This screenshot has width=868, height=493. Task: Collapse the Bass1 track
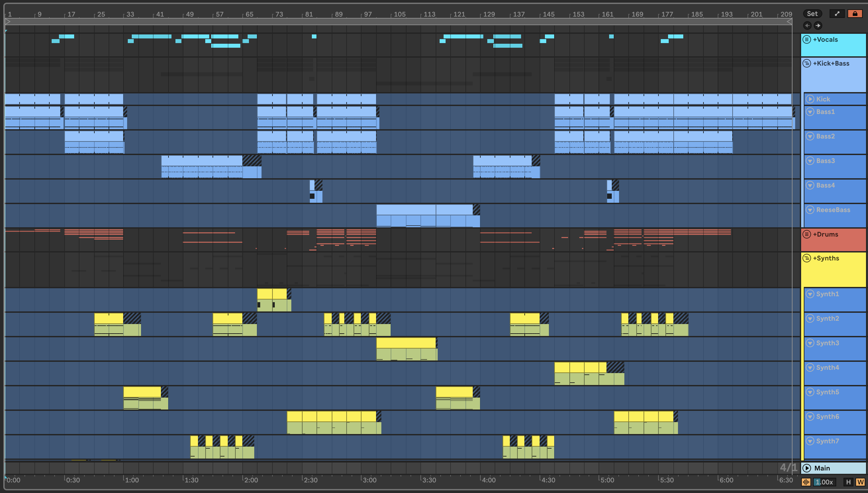click(810, 111)
